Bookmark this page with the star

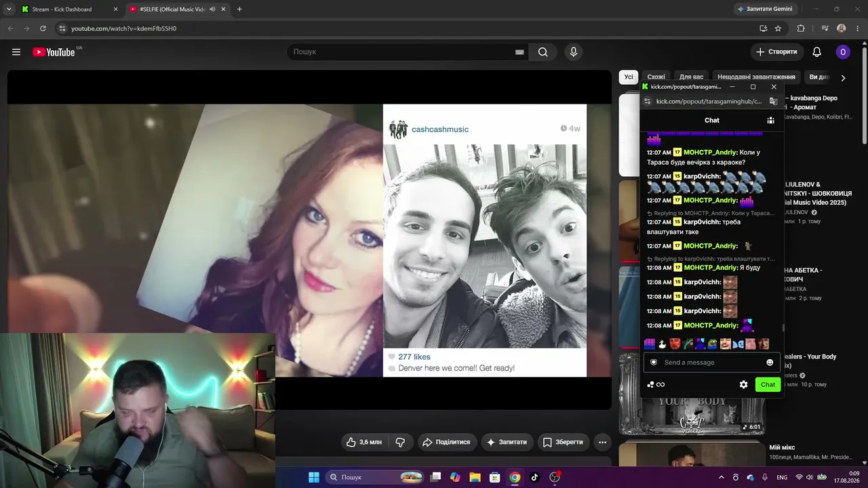(778, 28)
